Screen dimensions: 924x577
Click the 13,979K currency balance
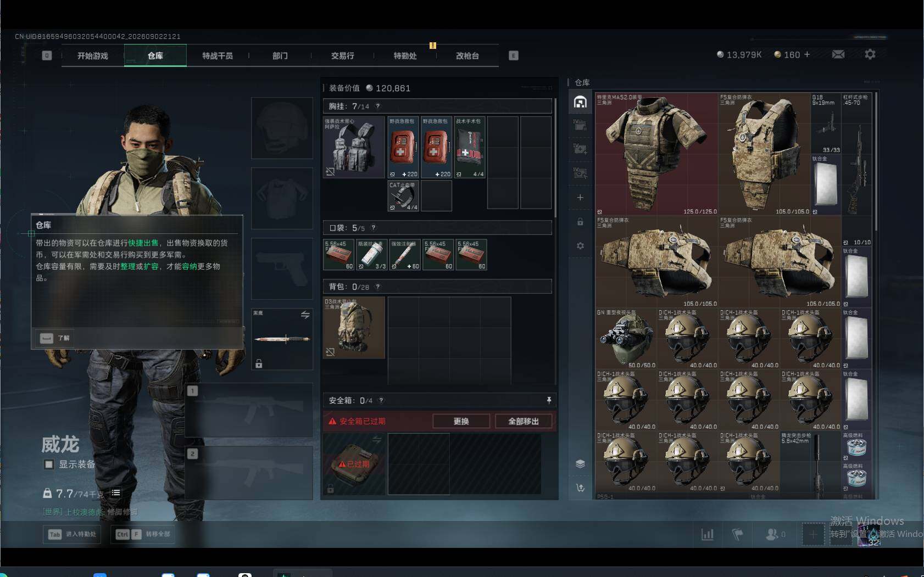tap(739, 55)
